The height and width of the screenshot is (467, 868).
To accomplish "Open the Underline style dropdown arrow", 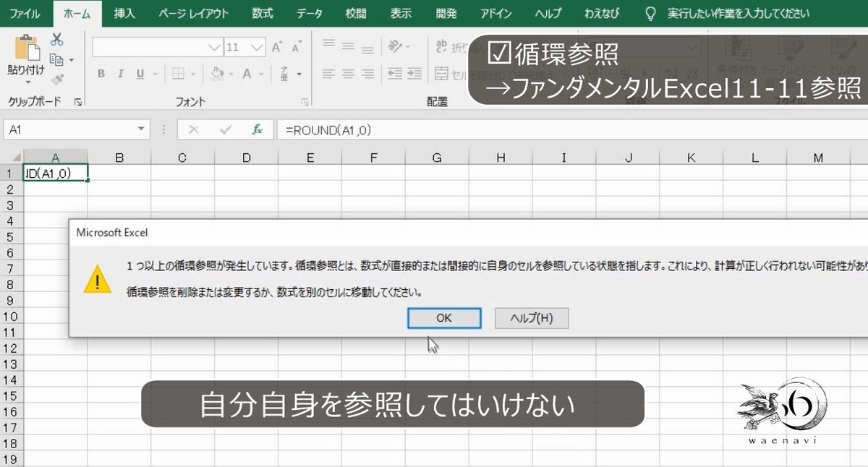I will (154, 74).
